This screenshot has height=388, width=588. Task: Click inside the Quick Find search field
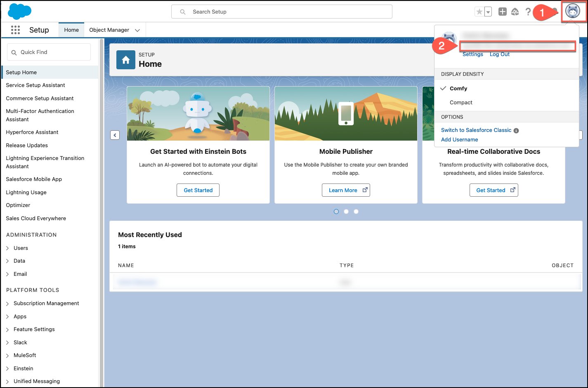[x=49, y=52]
